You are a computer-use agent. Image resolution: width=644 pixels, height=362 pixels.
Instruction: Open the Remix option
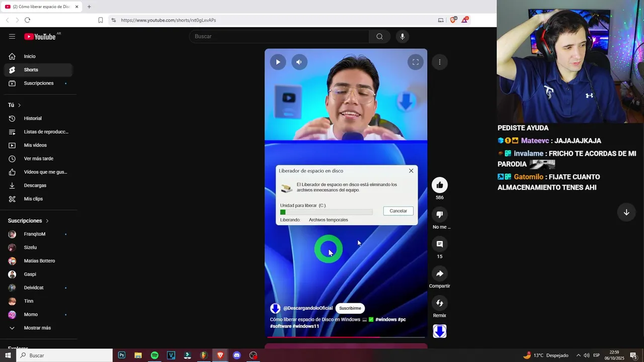[x=440, y=303]
